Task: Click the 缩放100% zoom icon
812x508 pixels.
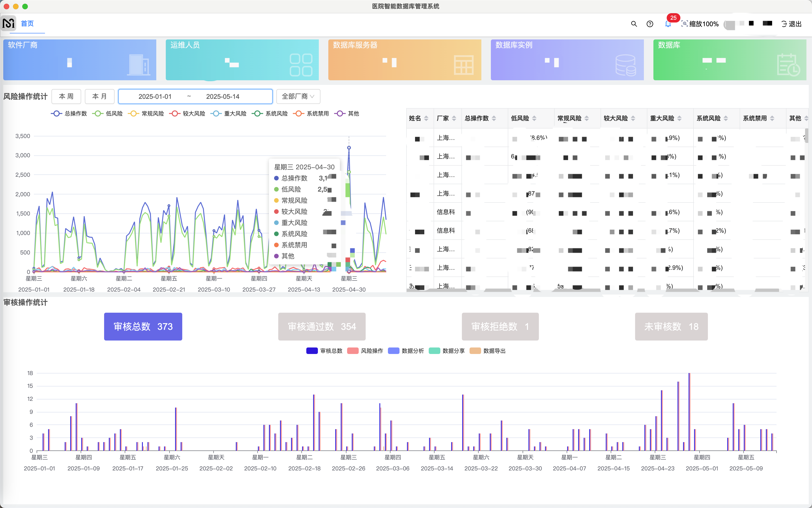Action: [684, 24]
